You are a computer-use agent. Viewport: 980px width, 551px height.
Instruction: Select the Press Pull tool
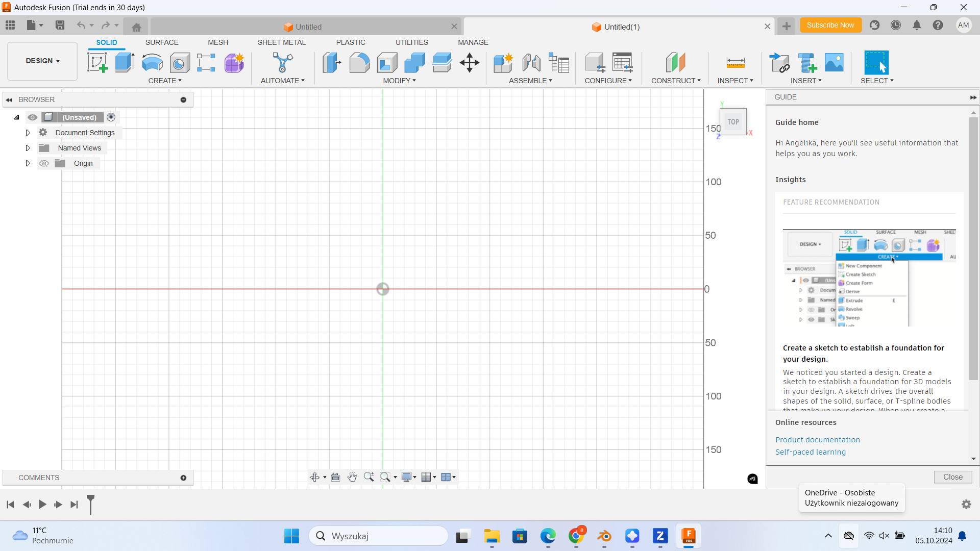(332, 63)
